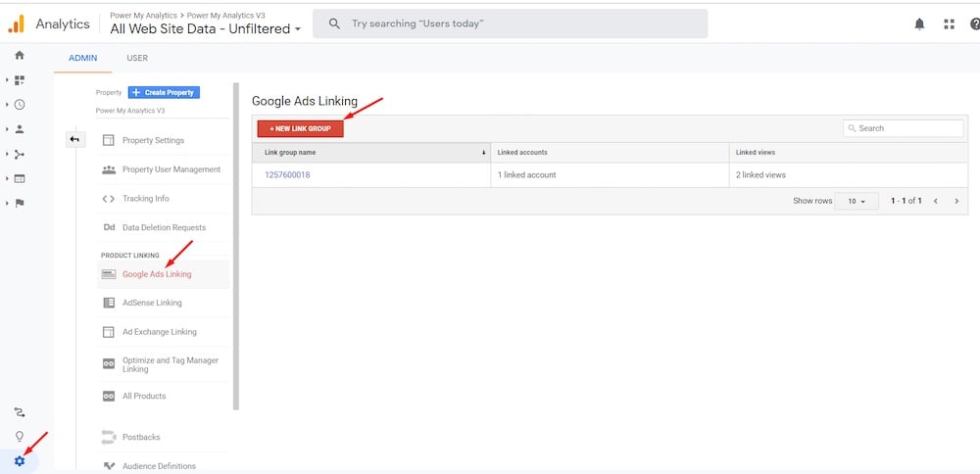This screenshot has height=474, width=980.
Task: Open the Acquisition icon in sidebar
Action: tap(20, 154)
